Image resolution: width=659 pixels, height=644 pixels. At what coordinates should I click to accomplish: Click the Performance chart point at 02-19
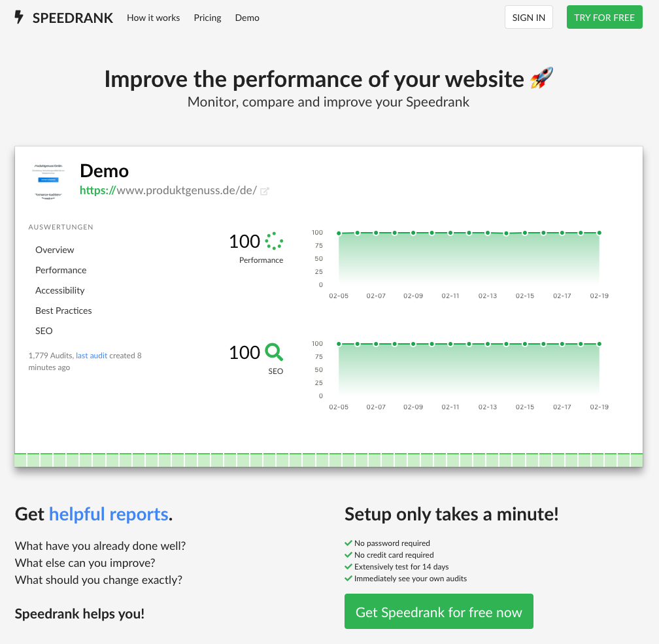(600, 233)
